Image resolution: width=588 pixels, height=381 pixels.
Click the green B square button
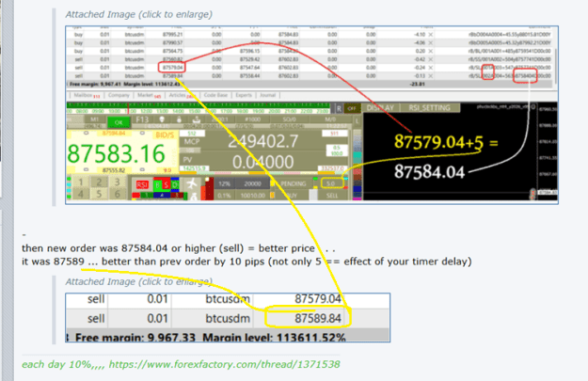pos(157,185)
